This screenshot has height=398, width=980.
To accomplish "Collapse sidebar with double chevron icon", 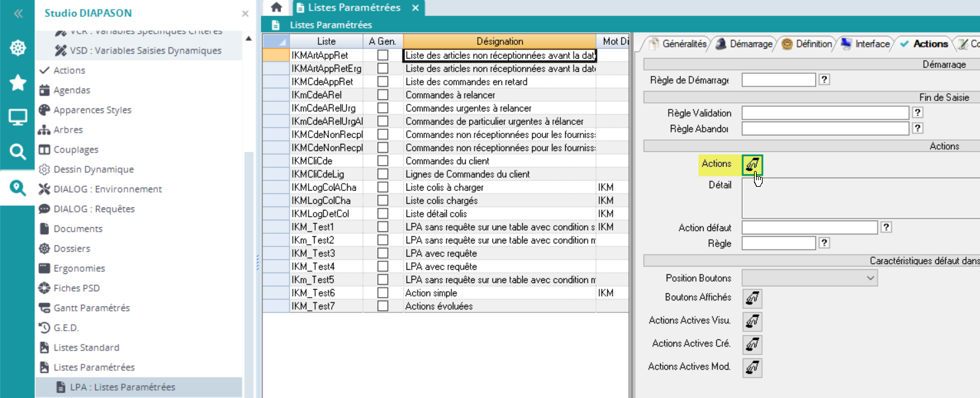I will (18, 13).
